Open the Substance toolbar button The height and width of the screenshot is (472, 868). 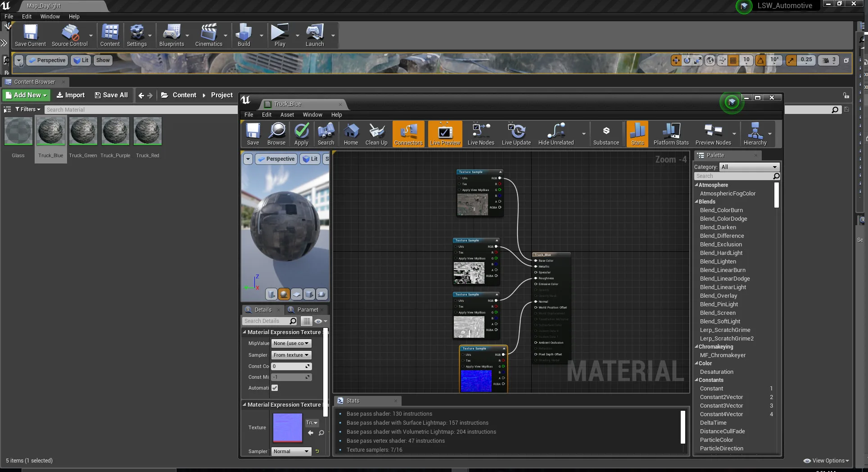click(606, 134)
